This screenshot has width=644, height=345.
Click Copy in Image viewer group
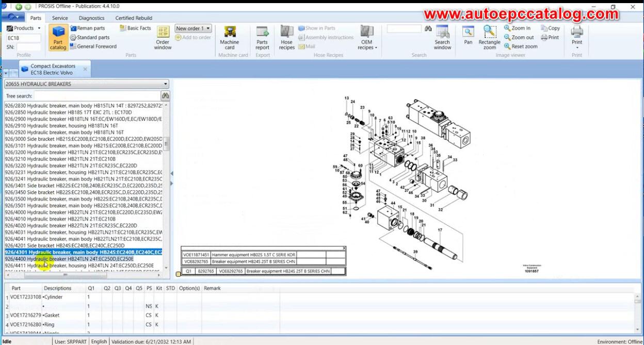[x=550, y=28]
